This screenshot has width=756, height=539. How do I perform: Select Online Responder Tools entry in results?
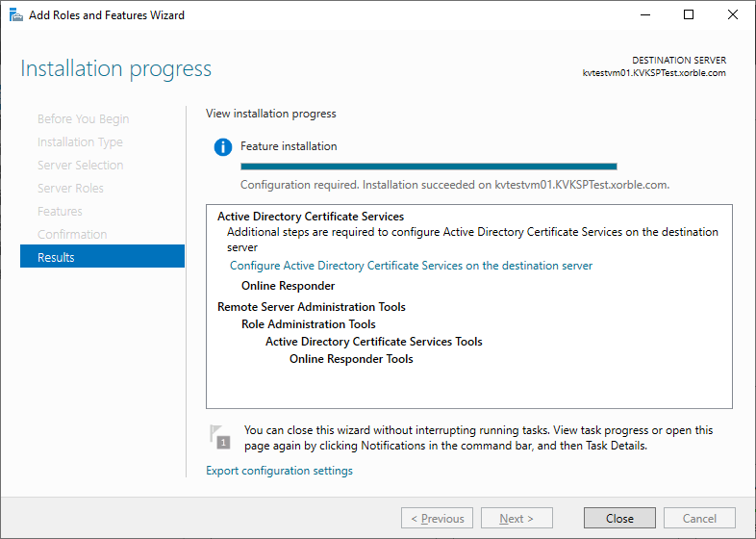(x=351, y=359)
